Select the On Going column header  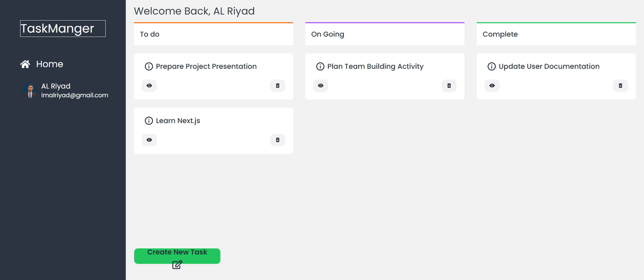[x=384, y=34]
